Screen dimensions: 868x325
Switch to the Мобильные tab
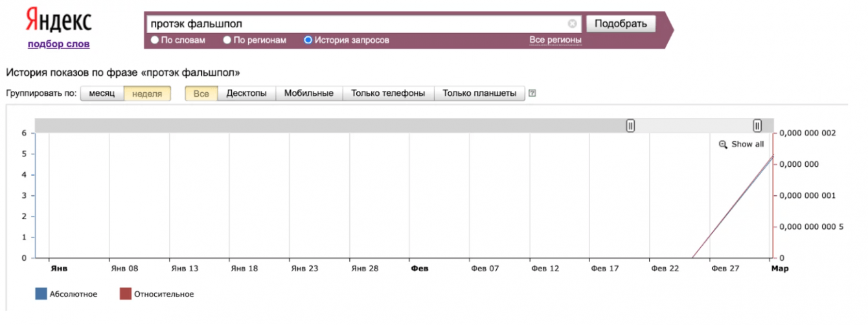(x=309, y=93)
